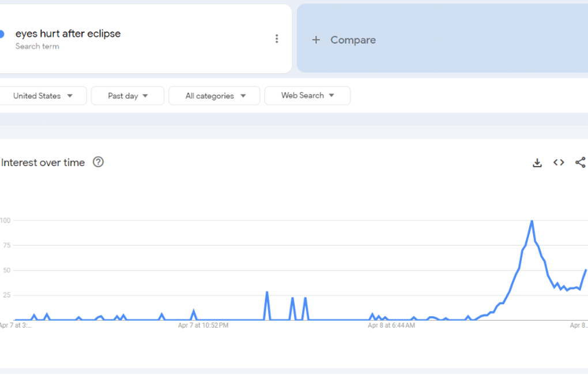Click the 'Apr 7 at 10:52 PM' axis label
This screenshot has width=588, height=375.
[203, 325]
